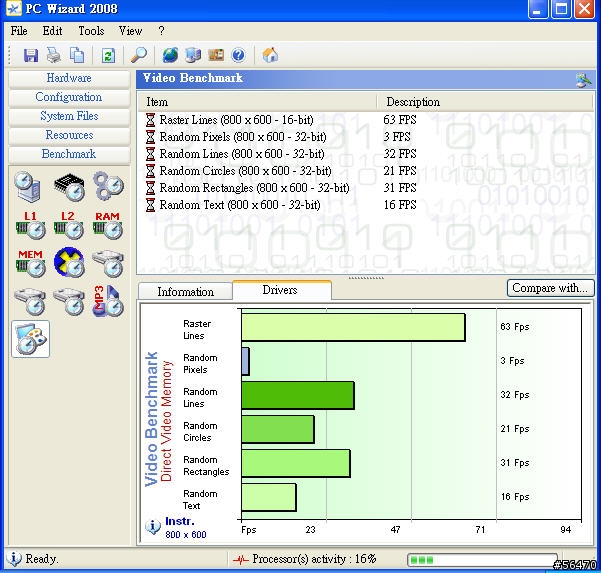601x573 pixels.
Task: Open the View menu
Action: pos(130,31)
